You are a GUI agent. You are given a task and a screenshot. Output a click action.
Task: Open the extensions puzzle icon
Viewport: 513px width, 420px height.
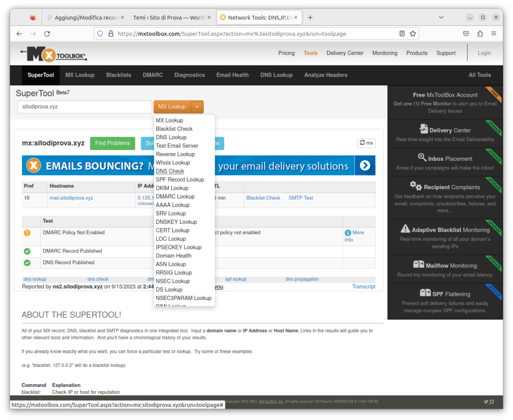(480, 34)
